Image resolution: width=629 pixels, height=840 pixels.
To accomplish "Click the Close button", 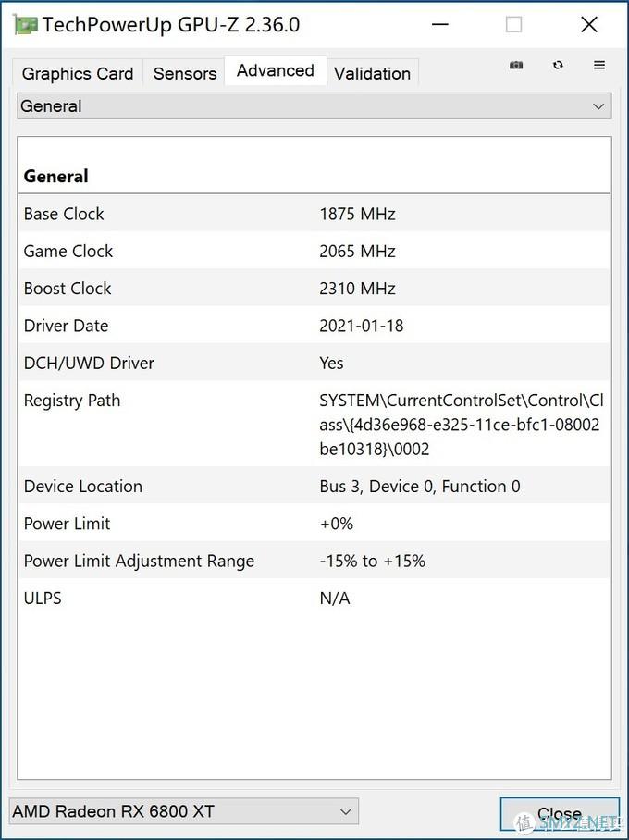I will [x=560, y=814].
